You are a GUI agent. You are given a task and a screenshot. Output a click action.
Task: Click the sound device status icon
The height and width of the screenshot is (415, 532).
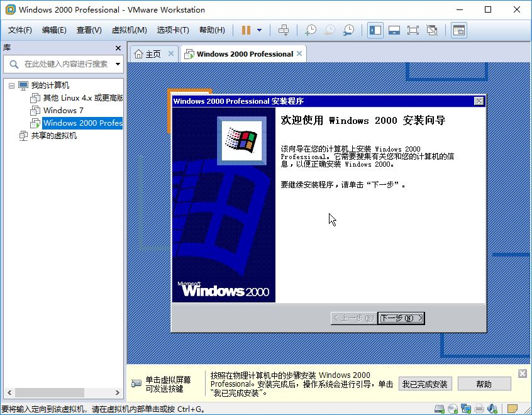[492, 407]
